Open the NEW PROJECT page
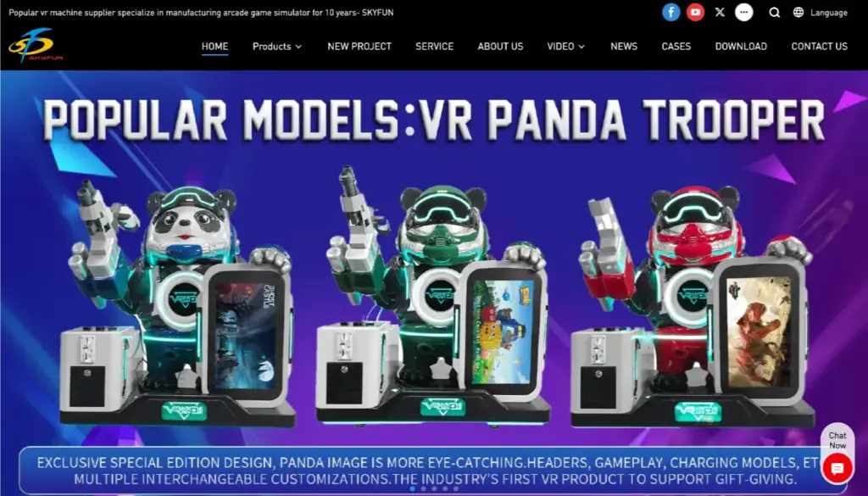Image resolution: width=868 pixels, height=496 pixels. [359, 47]
